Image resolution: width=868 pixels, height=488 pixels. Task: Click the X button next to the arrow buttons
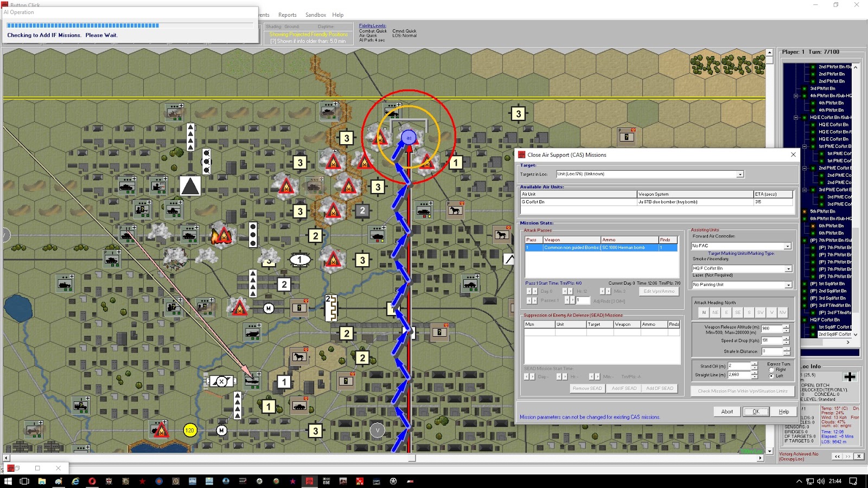(859, 457)
